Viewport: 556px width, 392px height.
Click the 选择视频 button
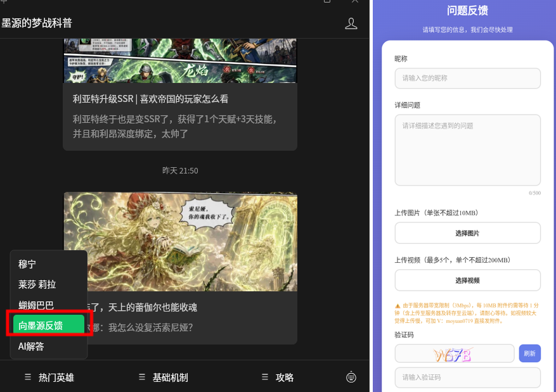(467, 280)
